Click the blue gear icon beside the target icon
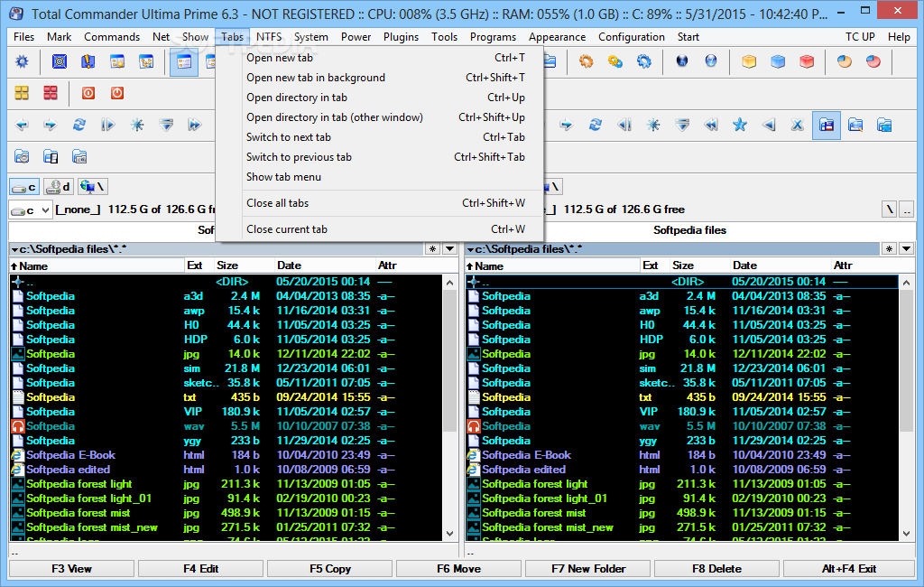Image resolution: width=924 pixels, height=587 pixels. 22,61
